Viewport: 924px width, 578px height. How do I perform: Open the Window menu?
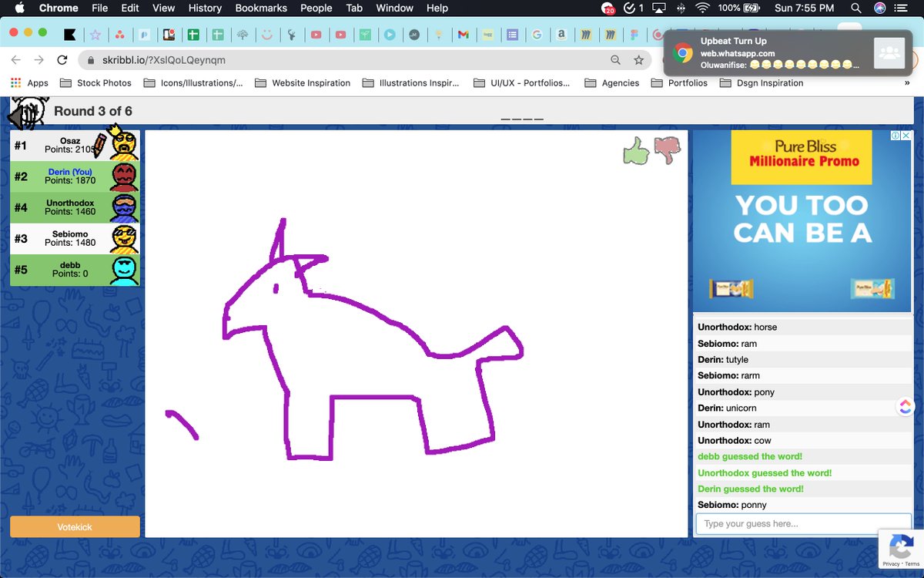click(x=394, y=8)
